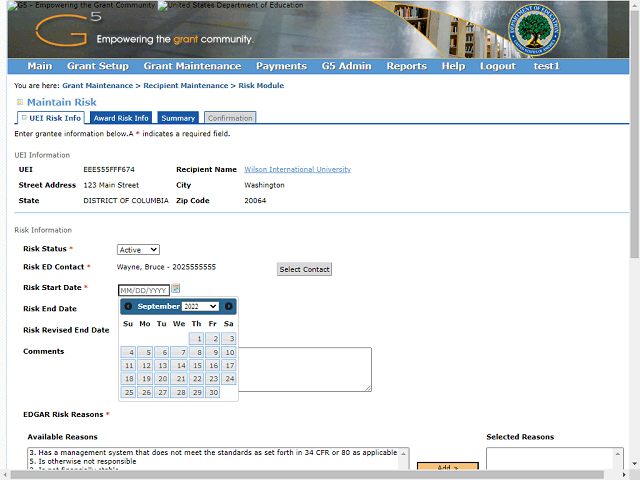
Task: Click the test1 user menu item
Action: click(546, 66)
